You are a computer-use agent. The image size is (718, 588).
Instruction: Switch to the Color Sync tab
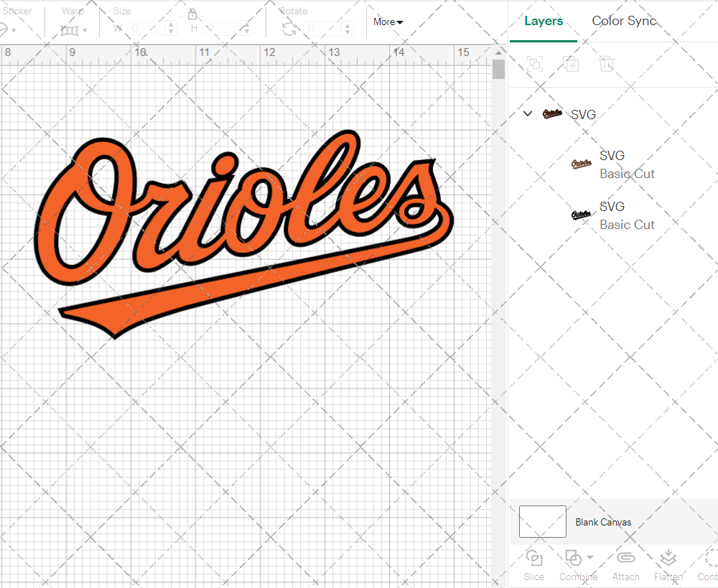(x=623, y=21)
